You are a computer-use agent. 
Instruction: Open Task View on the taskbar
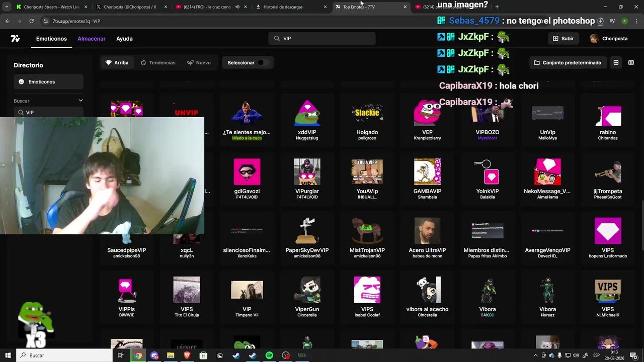[x=121, y=355]
